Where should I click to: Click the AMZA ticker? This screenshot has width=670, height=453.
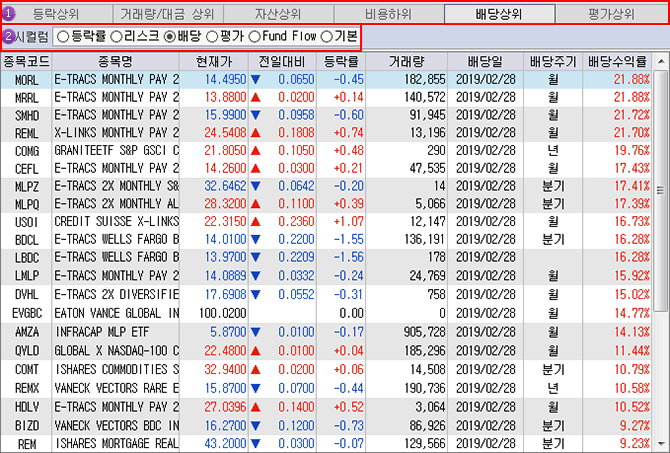pyautogui.click(x=26, y=332)
